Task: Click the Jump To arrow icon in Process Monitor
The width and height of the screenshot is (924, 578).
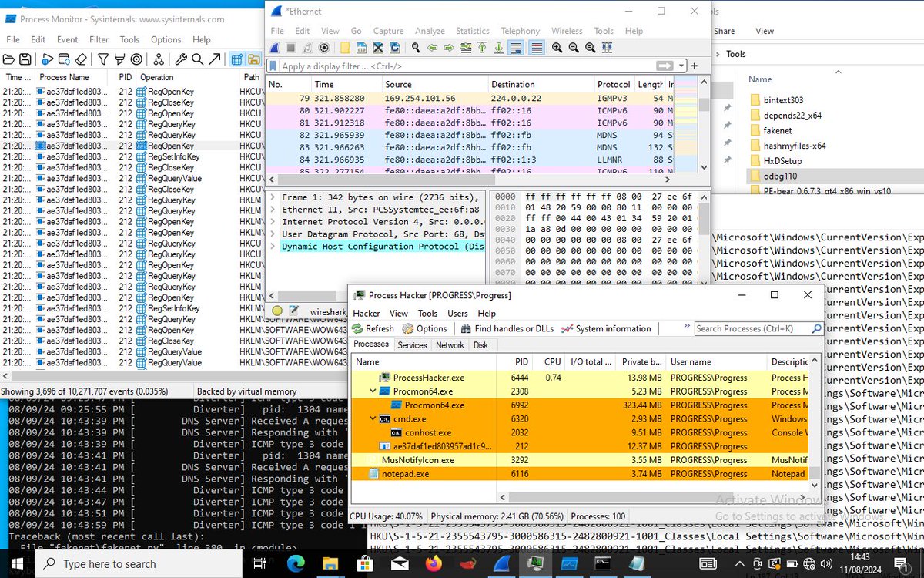Action: click(214, 59)
